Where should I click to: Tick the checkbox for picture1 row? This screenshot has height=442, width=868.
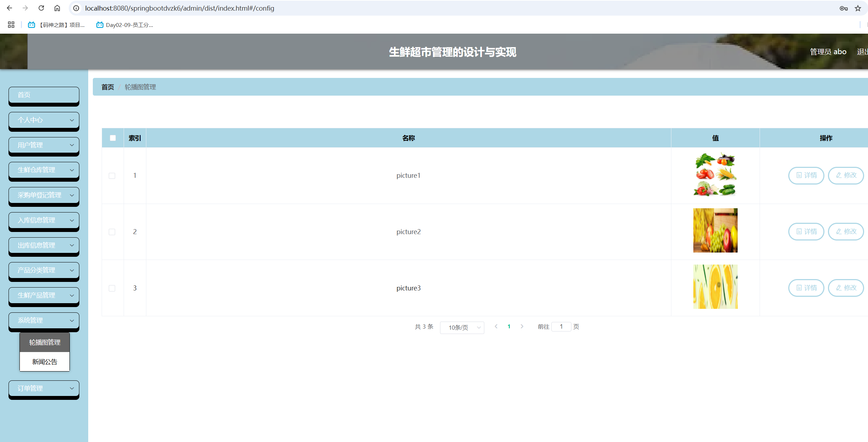point(112,176)
